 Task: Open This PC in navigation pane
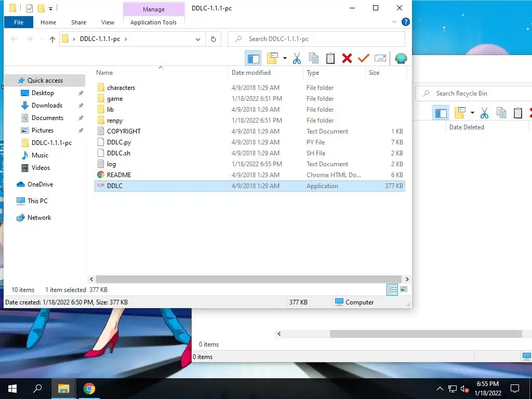[x=37, y=201]
